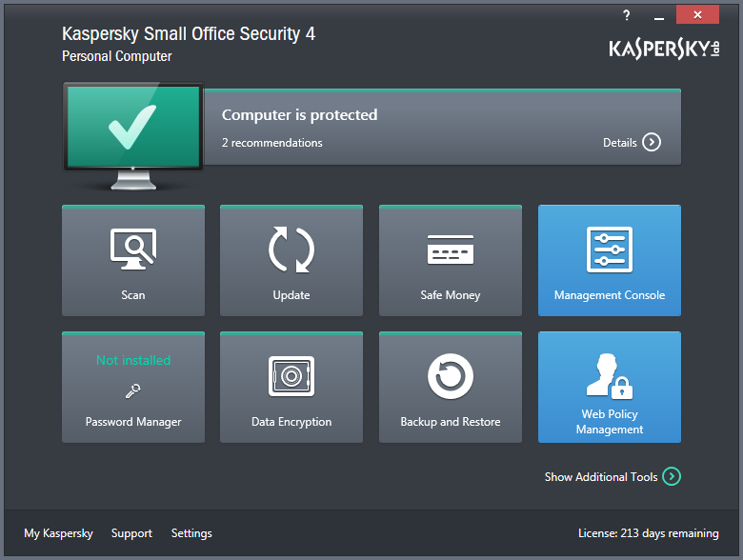
Task: Click the green checkmark monitor image
Action: pos(132,130)
